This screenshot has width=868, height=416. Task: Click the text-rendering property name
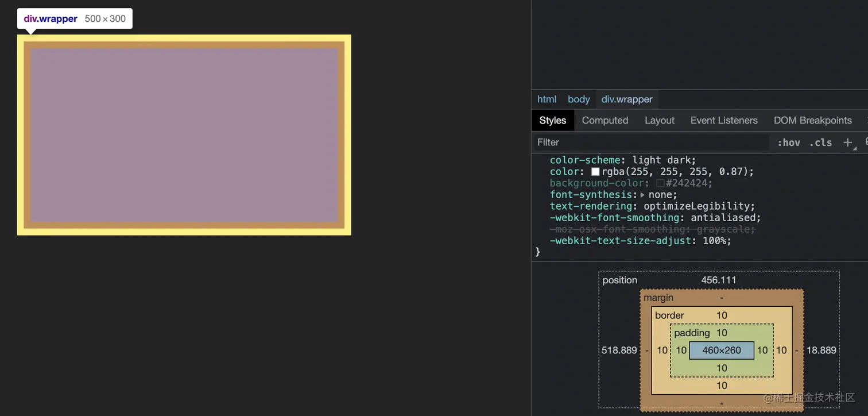[x=592, y=206]
